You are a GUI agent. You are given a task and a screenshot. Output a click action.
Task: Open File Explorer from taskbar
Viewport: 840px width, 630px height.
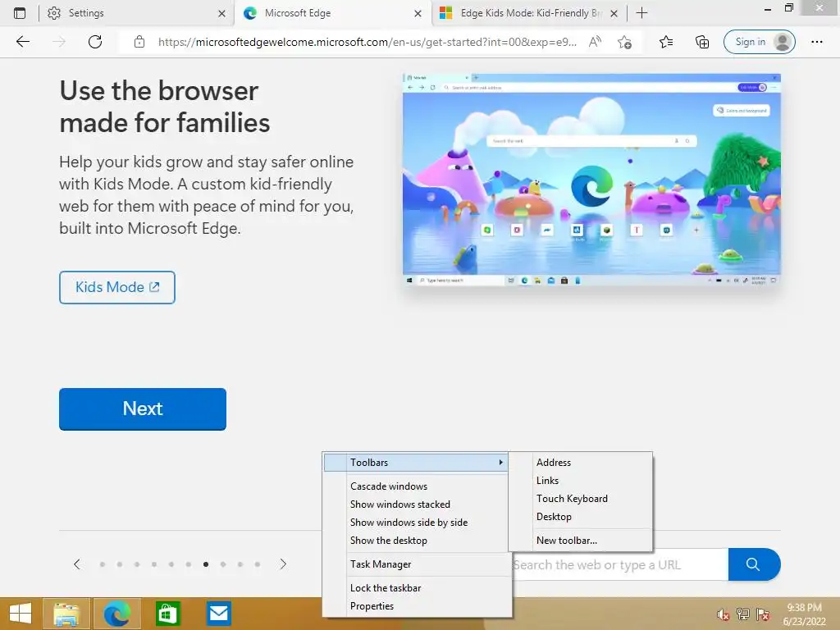click(x=66, y=614)
